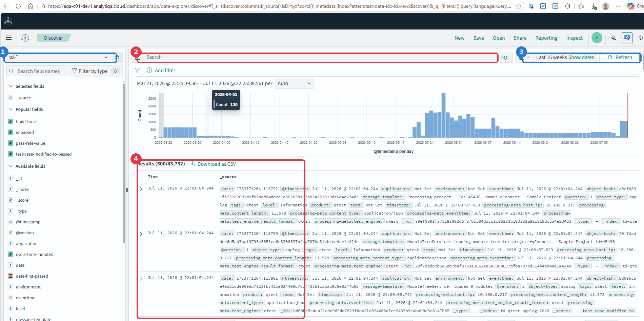Image resolution: width=644 pixels, height=321 pixels.
Task: Open browser downloads icon
Action: [x=594, y=6]
